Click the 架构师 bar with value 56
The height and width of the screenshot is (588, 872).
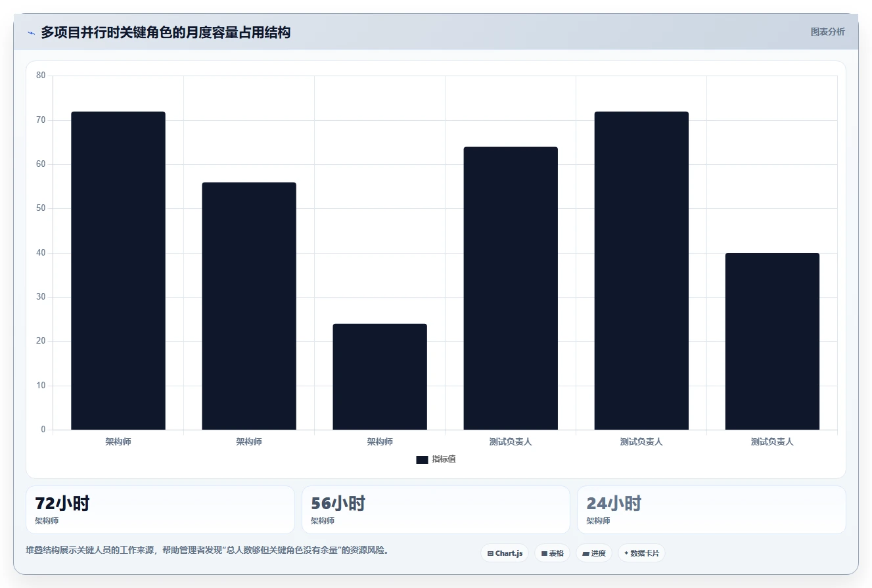point(249,306)
